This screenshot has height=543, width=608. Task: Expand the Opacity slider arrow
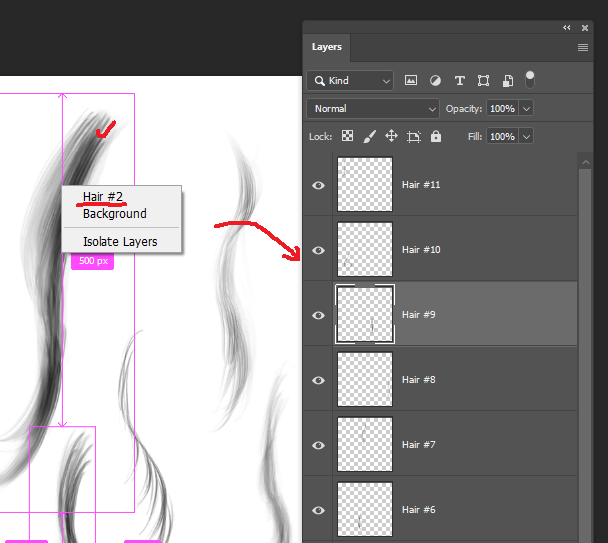click(x=526, y=109)
